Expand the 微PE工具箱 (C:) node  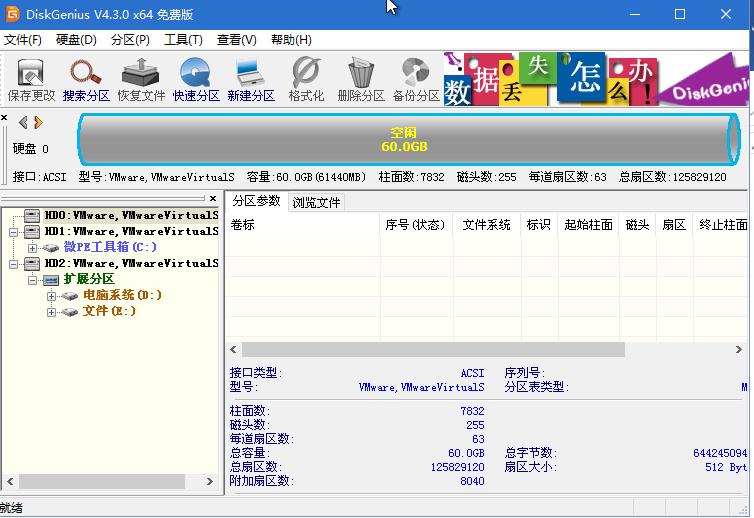pos(32,248)
